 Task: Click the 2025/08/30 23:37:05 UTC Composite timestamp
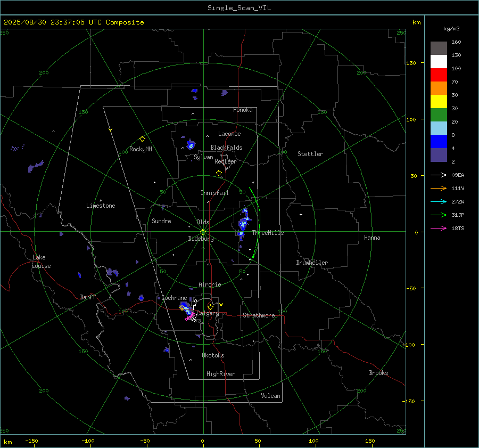coord(73,22)
